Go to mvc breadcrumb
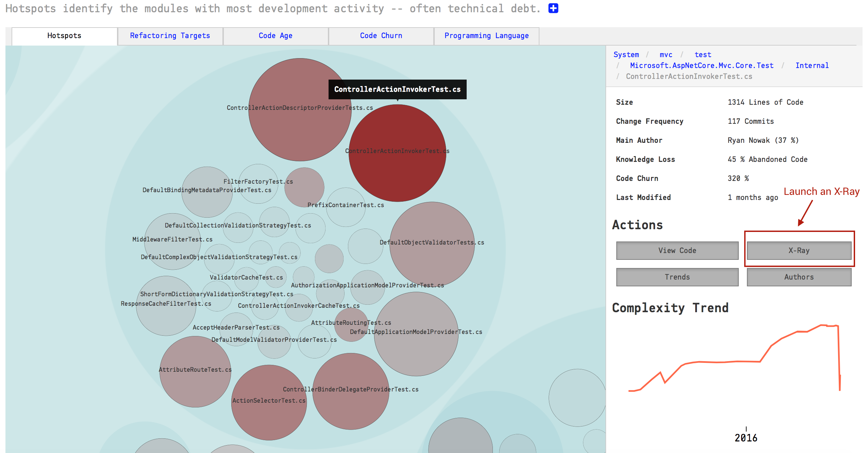Image resolution: width=868 pixels, height=453 pixels. (x=666, y=55)
